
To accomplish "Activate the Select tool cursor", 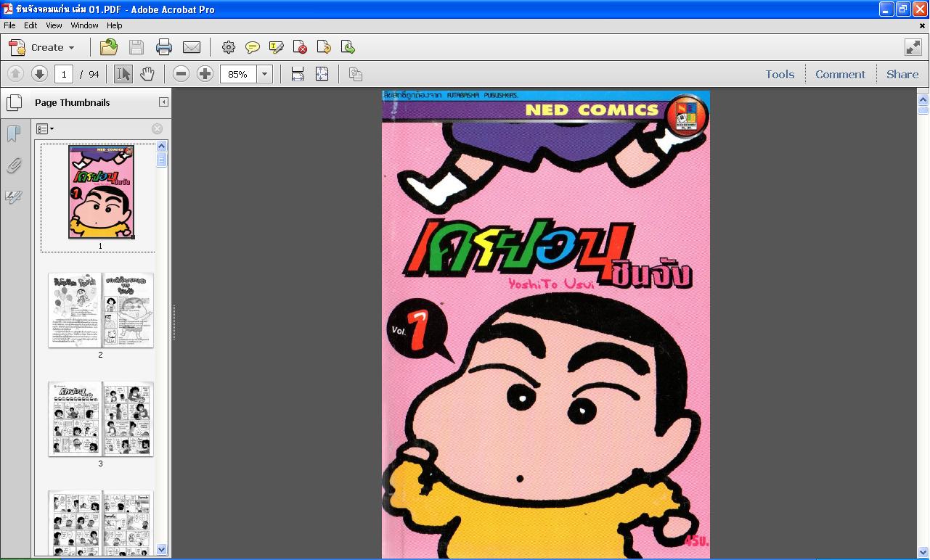I will [123, 73].
